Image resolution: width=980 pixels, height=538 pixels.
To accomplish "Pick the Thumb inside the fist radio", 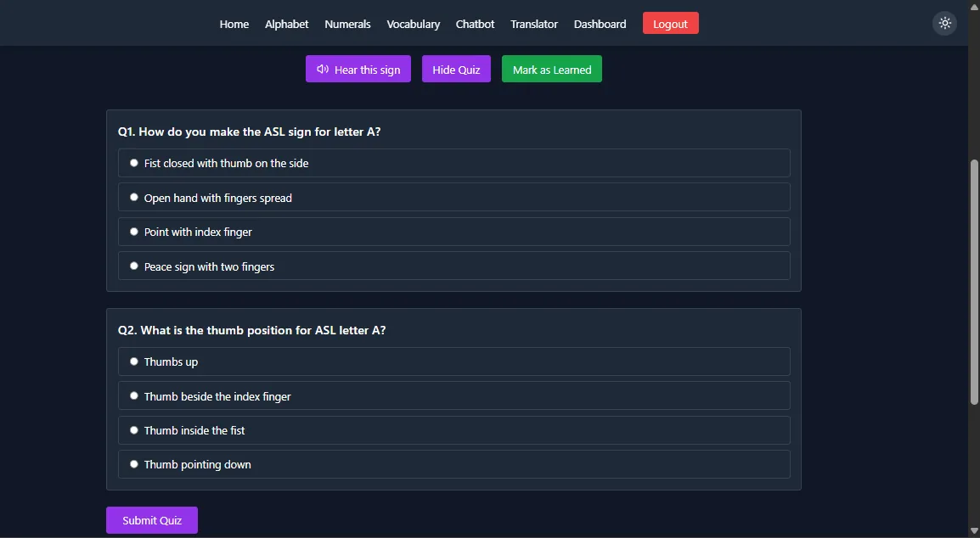I will click(133, 430).
